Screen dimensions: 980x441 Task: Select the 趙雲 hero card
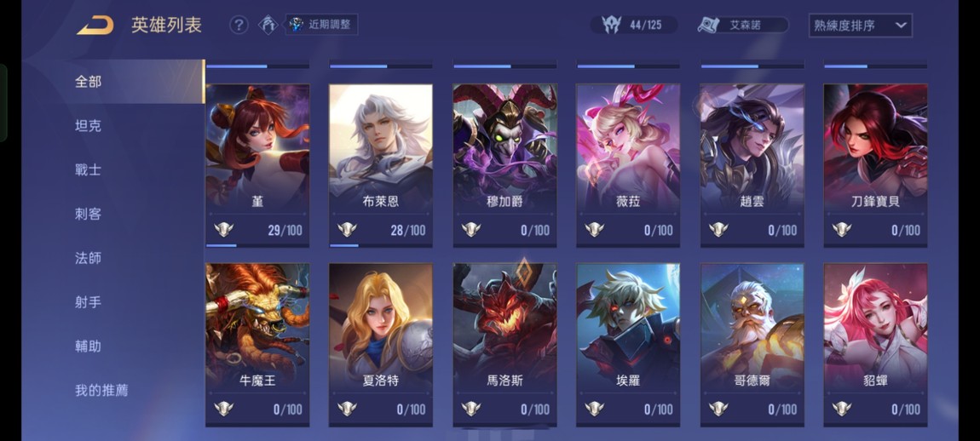(x=752, y=165)
